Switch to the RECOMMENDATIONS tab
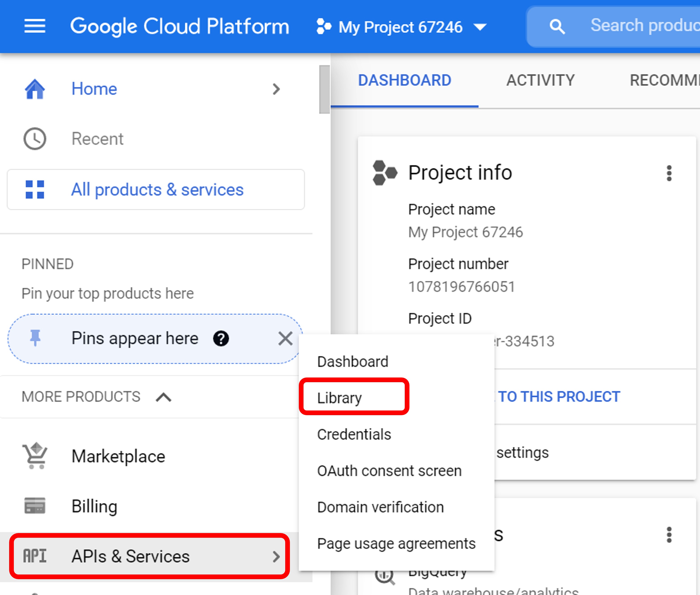The image size is (700, 595). pyautogui.click(x=665, y=81)
